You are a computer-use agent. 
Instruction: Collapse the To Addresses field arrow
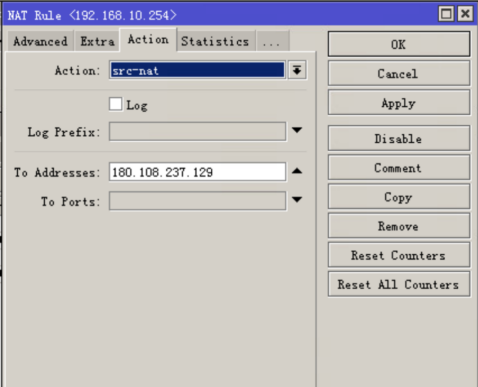(x=297, y=171)
